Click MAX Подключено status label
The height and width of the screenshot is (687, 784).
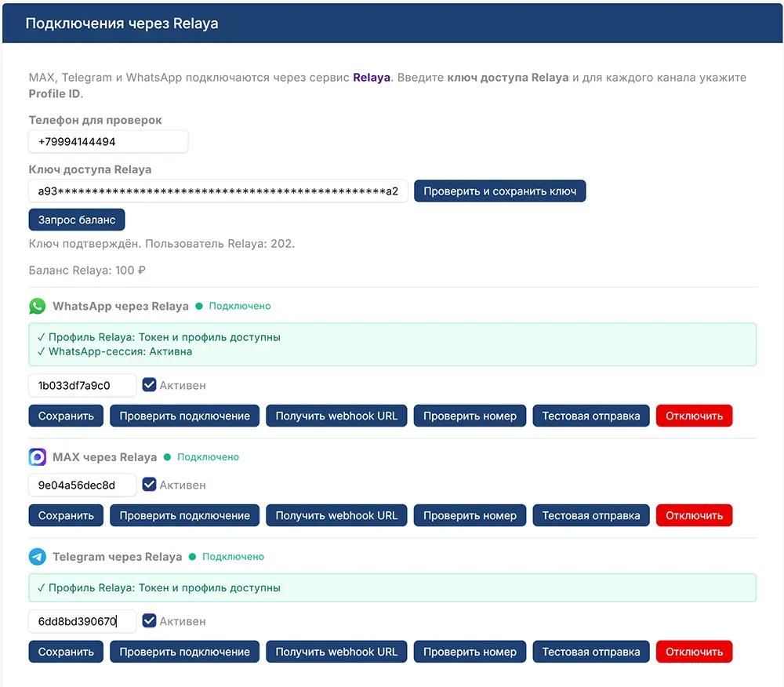pyautogui.click(x=208, y=457)
